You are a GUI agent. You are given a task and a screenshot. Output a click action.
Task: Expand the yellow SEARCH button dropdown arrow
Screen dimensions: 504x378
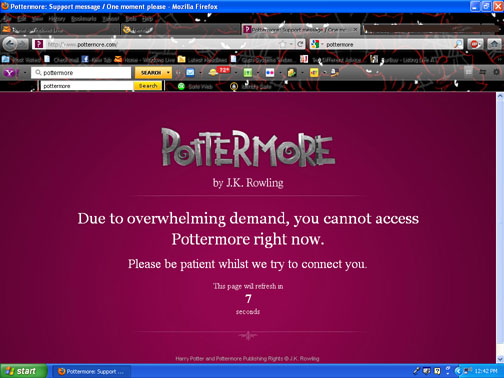click(x=168, y=72)
